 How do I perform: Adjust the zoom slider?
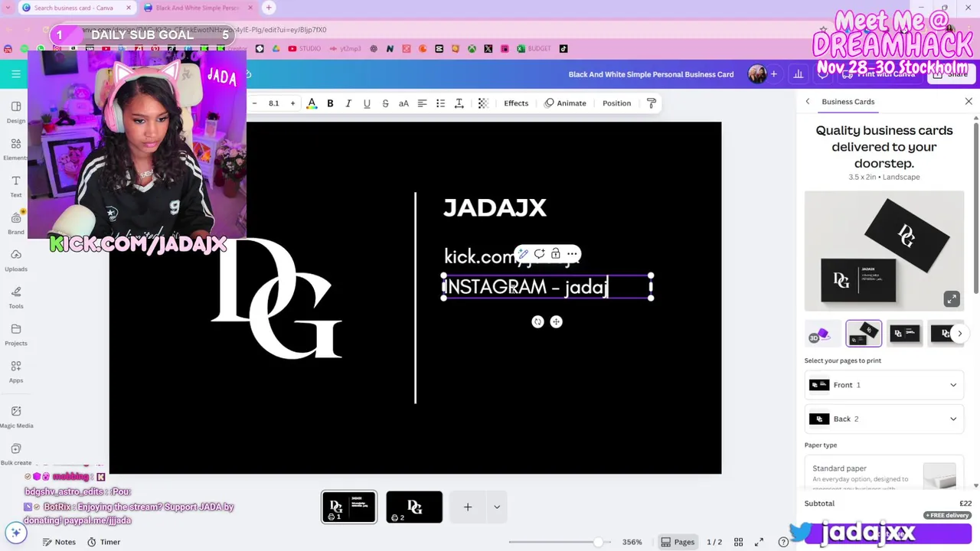pyautogui.click(x=599, y=542)
